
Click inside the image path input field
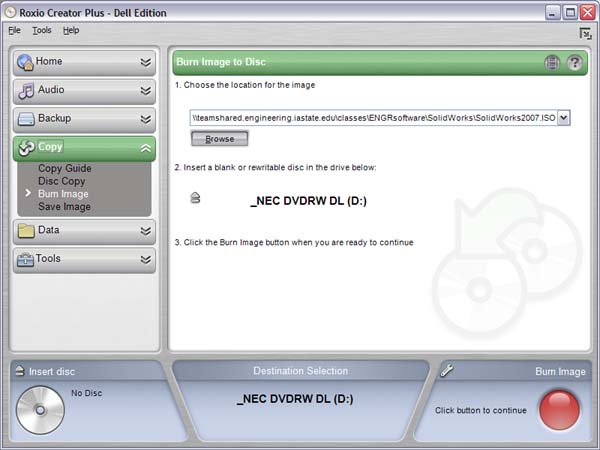[x=373, y=118]
